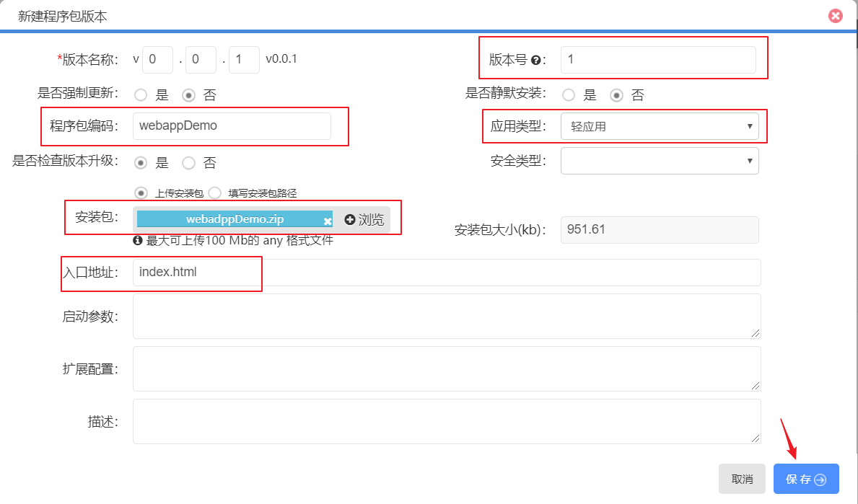The image size is (858, 504).
Task: Select 是 for 是否强制更新
Action: (141, 95)
